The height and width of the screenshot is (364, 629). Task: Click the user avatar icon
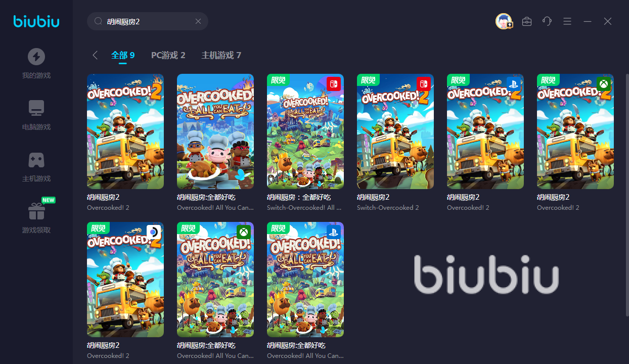click(504, 21)
